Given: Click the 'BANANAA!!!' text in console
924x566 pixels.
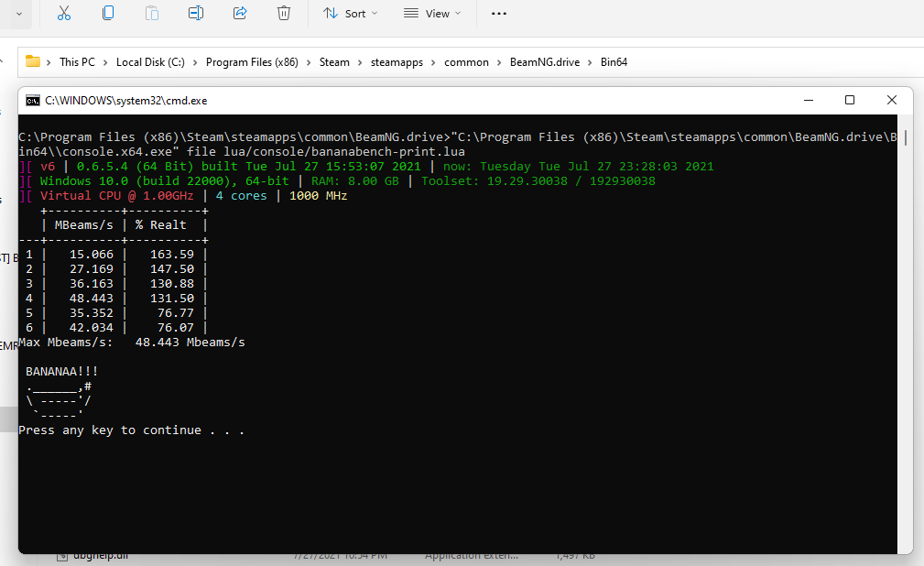Looking at the screenshot, I should coord(62,372).
